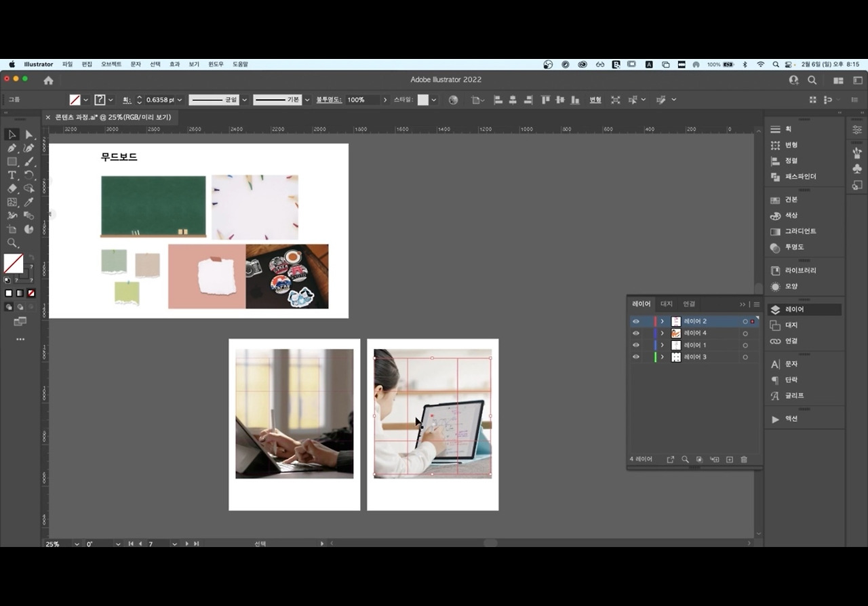Toggle target circle for 레이어 3
The height and width of the screenshot is (606, 868).
click(745, 357)
